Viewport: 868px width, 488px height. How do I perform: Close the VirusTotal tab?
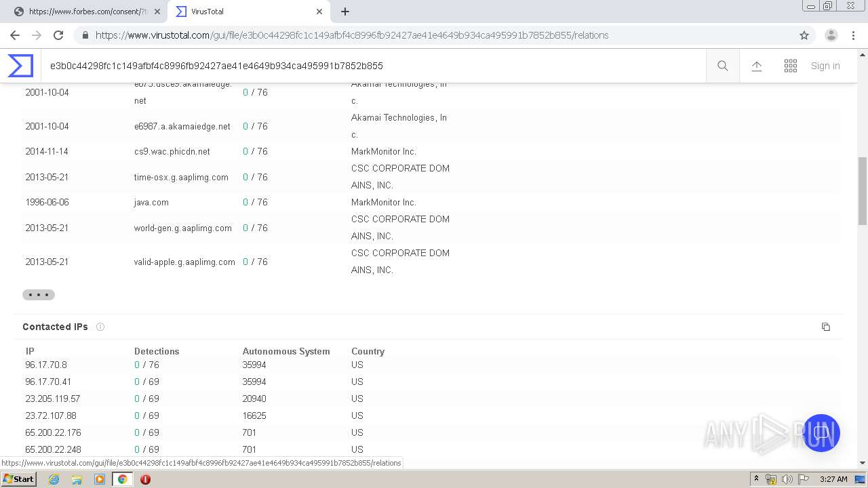[x=319, y=12]
